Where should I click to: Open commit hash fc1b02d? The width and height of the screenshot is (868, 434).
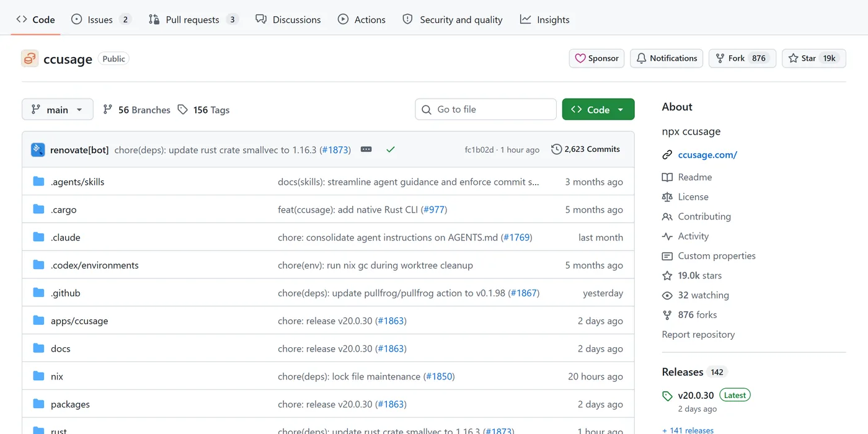click(x=479, y=150)
